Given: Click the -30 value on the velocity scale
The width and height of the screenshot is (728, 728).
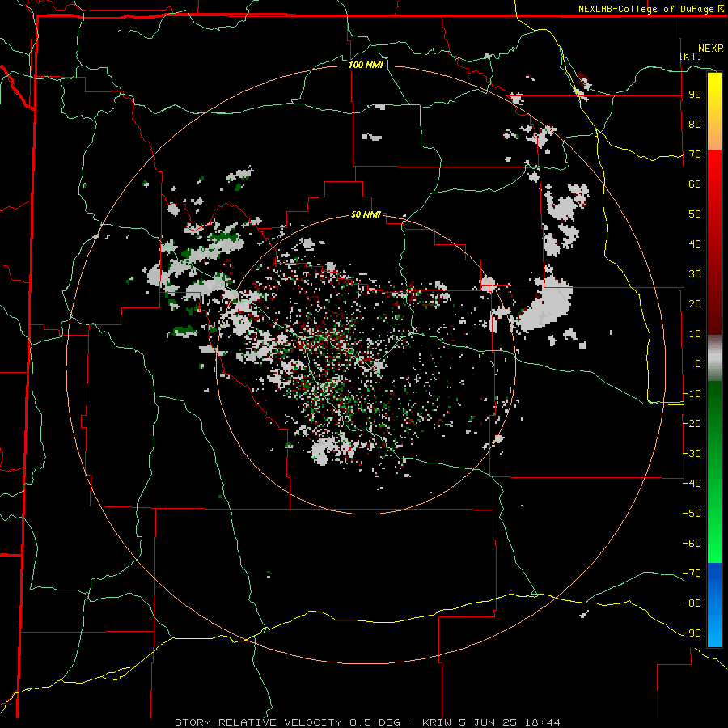Looking at the screenshot, I should tap(692, 454).
